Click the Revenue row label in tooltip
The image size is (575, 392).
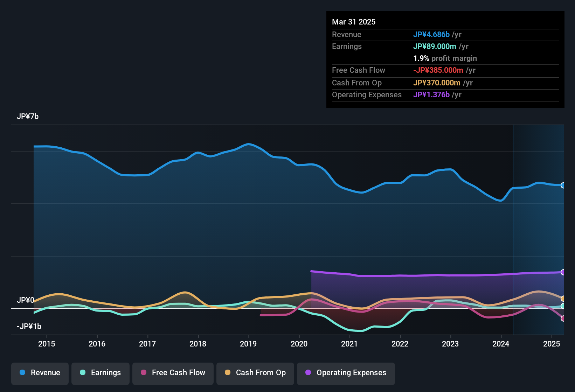[347, 34]
